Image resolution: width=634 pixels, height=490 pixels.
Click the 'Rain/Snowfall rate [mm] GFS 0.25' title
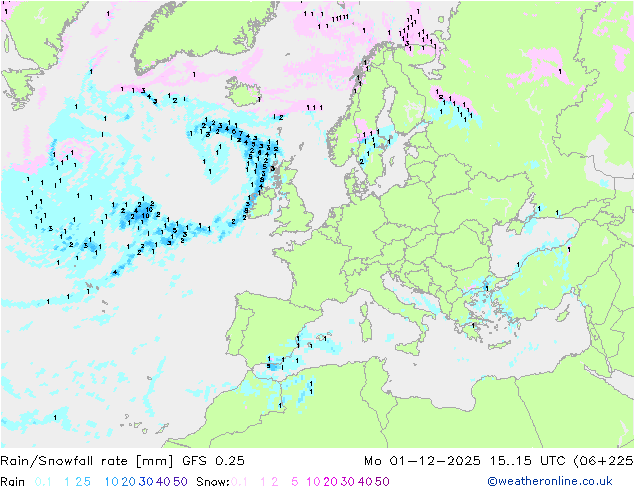pos(122,460)
